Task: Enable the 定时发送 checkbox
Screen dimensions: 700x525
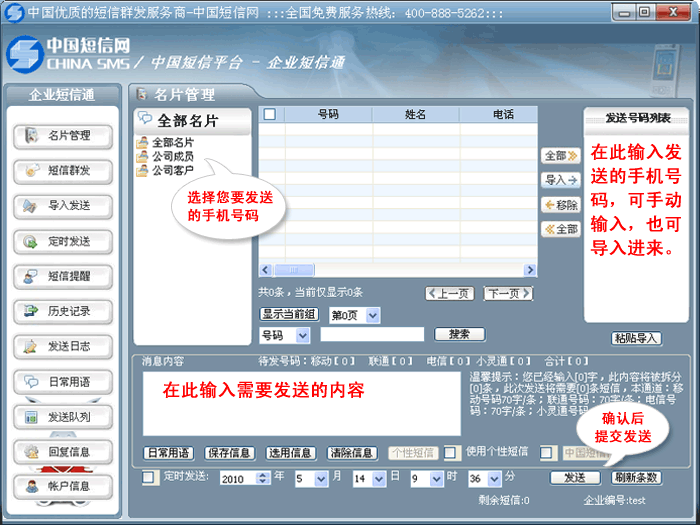Action: tap(148, 478)
